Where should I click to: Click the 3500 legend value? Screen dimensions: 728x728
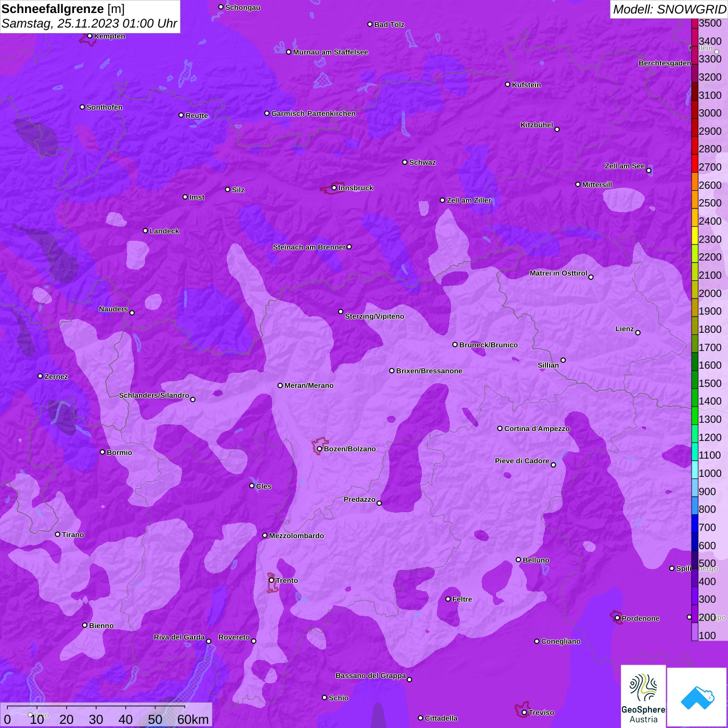(710, 23)
